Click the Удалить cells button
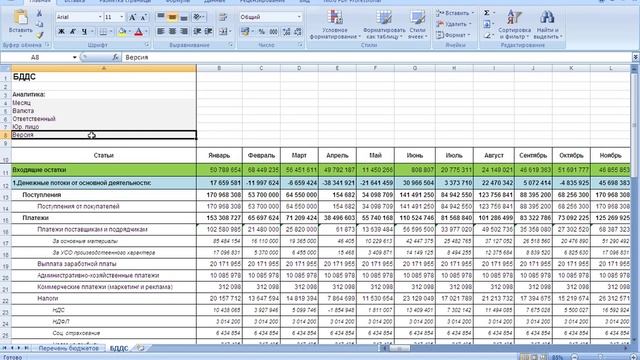The image size is (640, 360). tap(453, 24)
